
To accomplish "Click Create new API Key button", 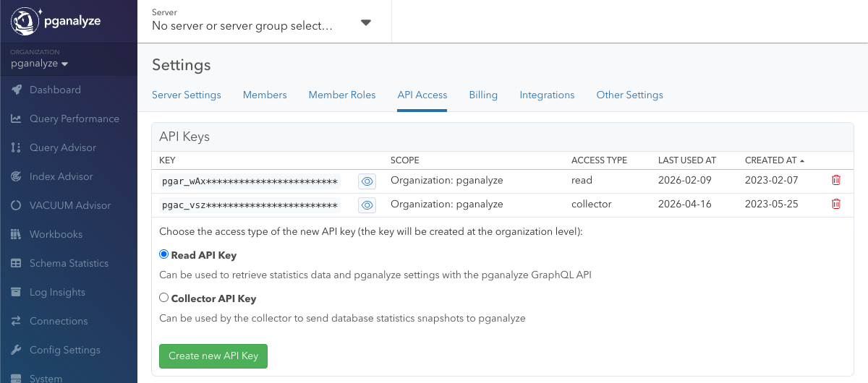I will [213, 356].
